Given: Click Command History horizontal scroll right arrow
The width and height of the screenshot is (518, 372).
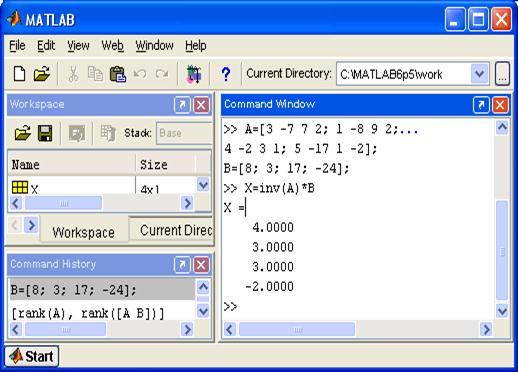Looking at the screenshot, I should (x=188, y=330).
